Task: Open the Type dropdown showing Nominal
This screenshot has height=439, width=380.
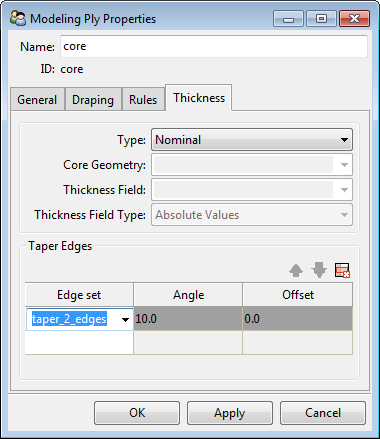Action: click(x=252, y=140)
